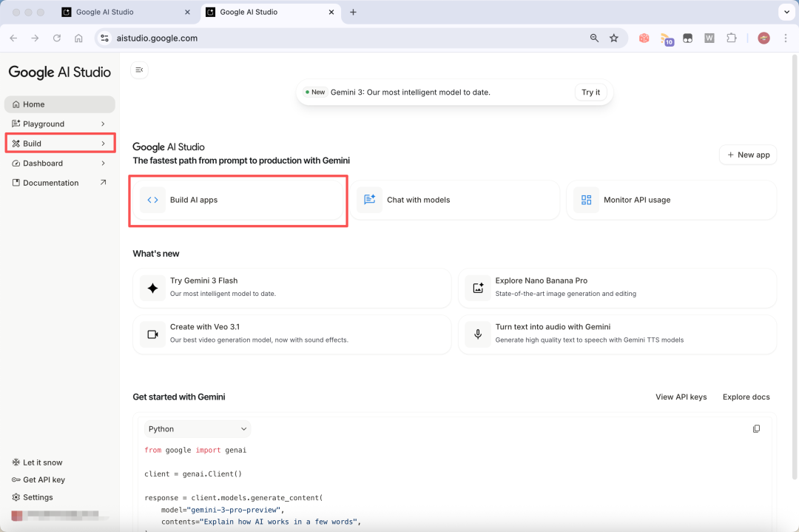Open the Documentation sidebar link
799x532 pixels.
[60, 183]
